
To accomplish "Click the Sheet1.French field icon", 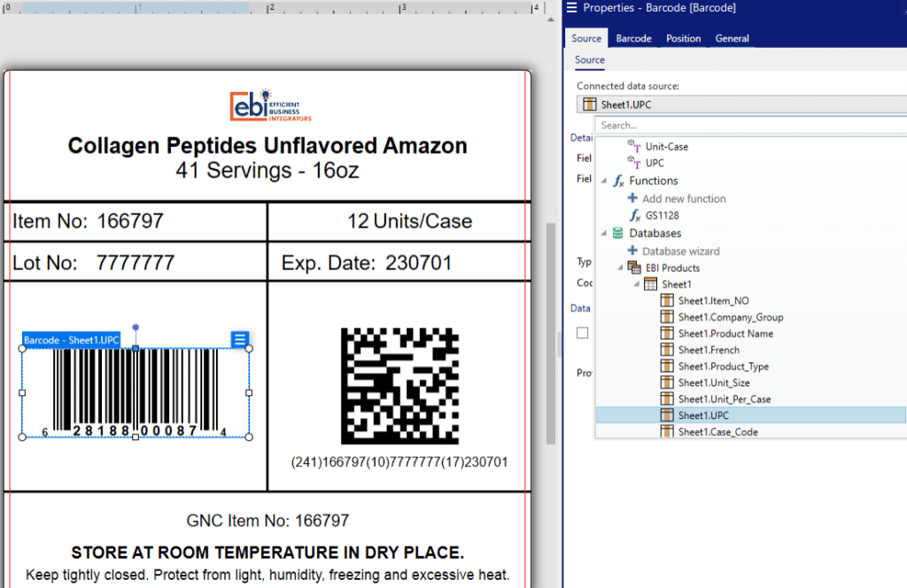I will point(667,349).
